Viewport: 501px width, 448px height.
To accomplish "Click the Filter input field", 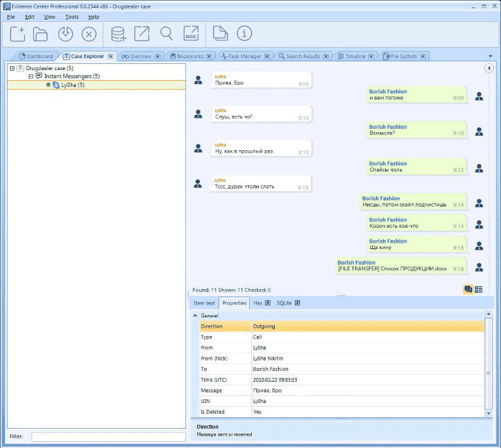I will tap(108, 437).
